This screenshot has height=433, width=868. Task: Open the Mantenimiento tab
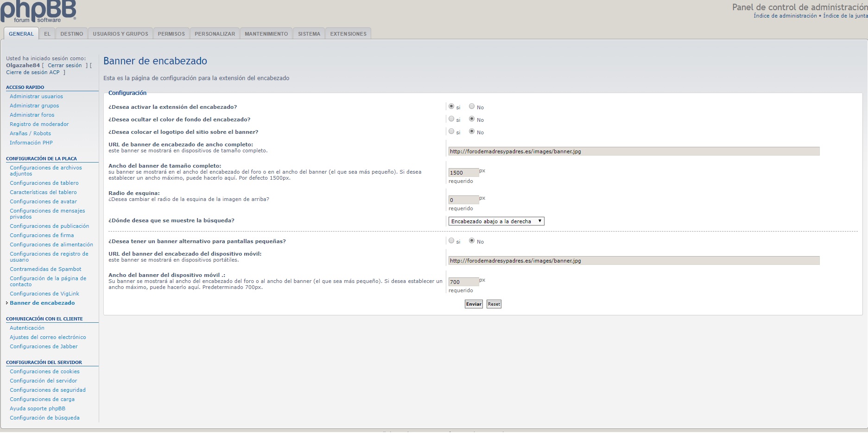click(x=266, y=34)
